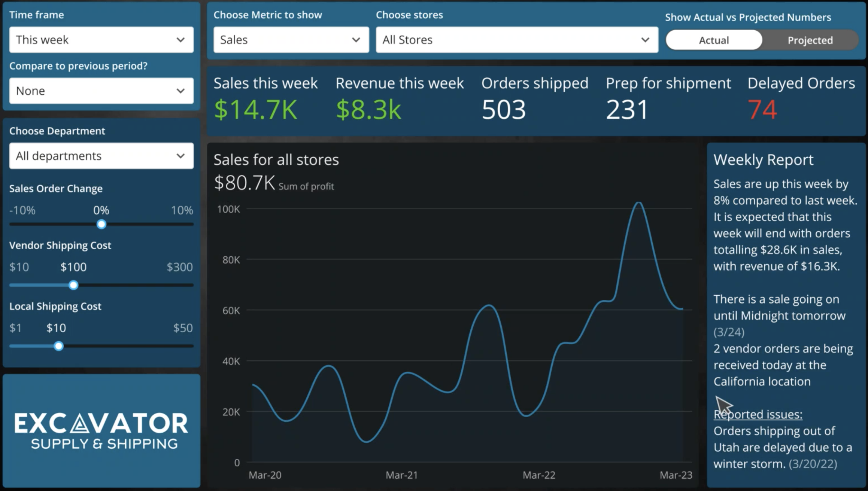Select the Delayed Orders 74 figure
The image size is (868, 491).
click(x=762, y=109)
